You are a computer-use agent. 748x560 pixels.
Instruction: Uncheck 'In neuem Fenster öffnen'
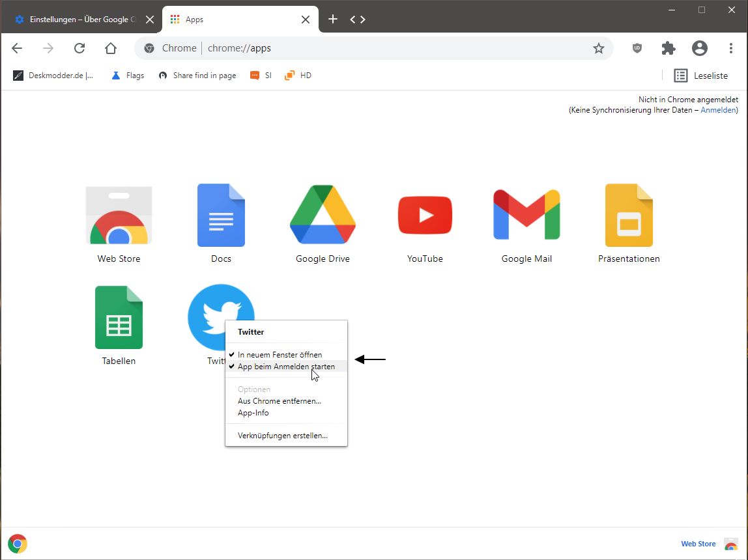click(x=280, y=355)
